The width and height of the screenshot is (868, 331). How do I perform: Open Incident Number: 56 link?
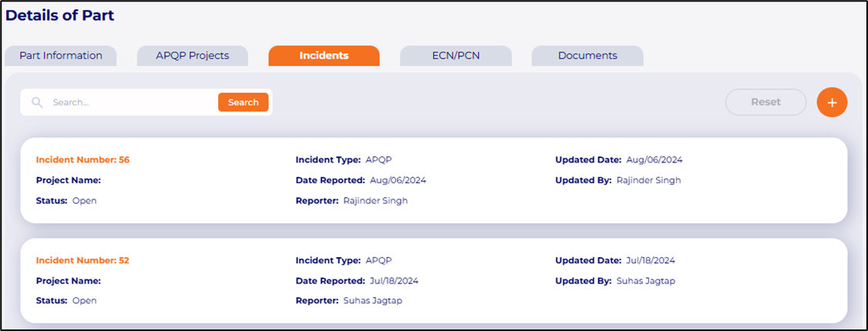[82, 160]
